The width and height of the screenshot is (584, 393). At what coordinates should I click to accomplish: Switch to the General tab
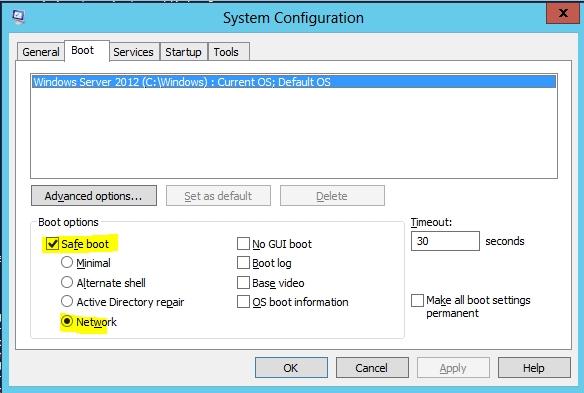pos(41,52)
